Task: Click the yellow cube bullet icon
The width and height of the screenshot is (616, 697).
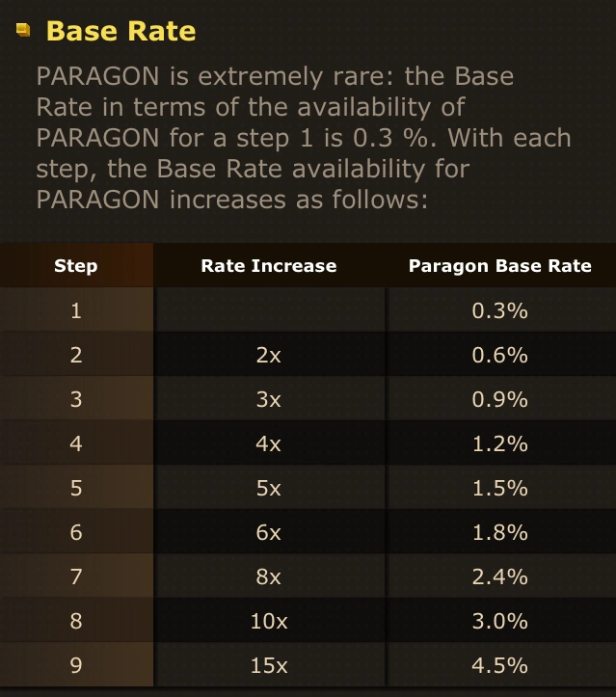Action: 23,30
